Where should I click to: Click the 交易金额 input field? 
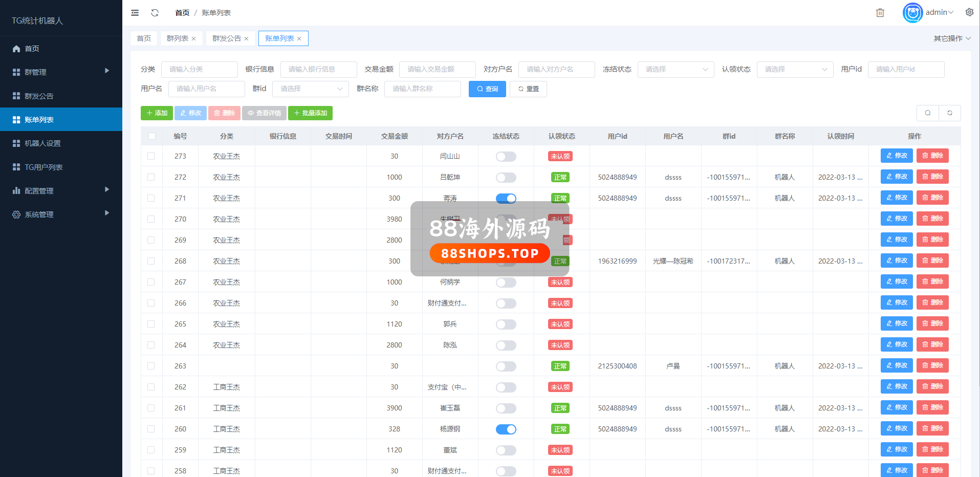point(437,70)
